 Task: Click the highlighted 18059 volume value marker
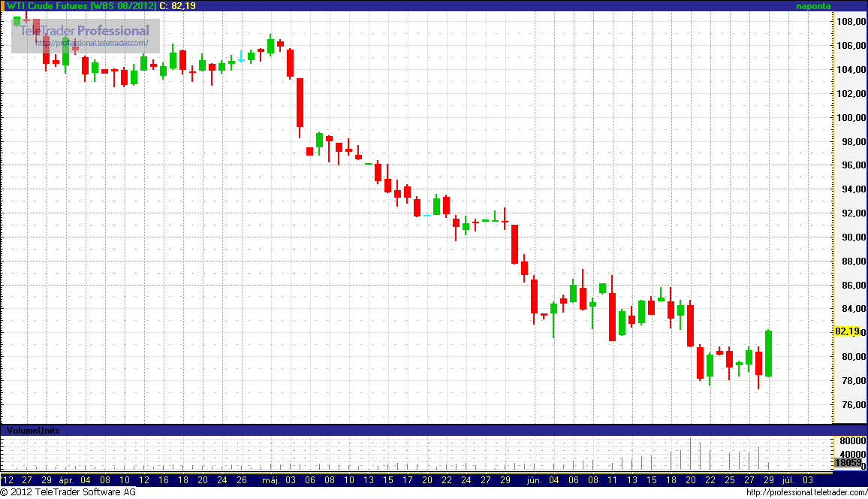(x=848, y=463)
